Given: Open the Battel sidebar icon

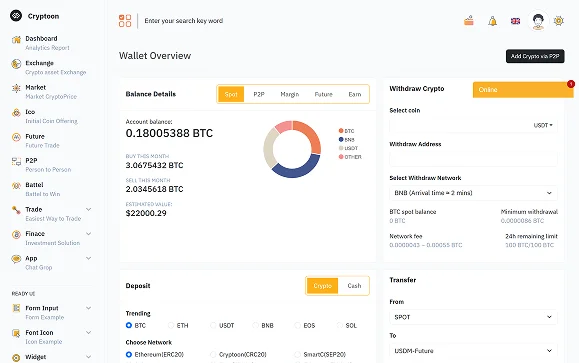Looking at the screenshot, I should coord(16,186).
